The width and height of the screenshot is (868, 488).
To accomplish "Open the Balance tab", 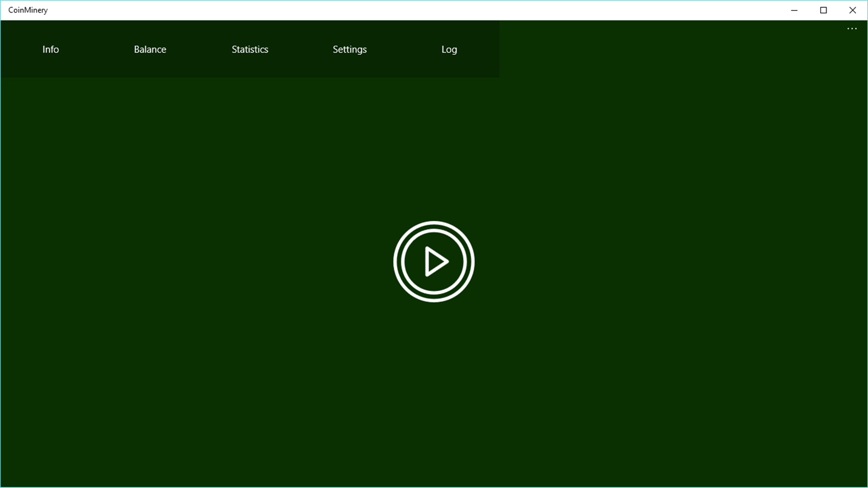I will 150,49.
